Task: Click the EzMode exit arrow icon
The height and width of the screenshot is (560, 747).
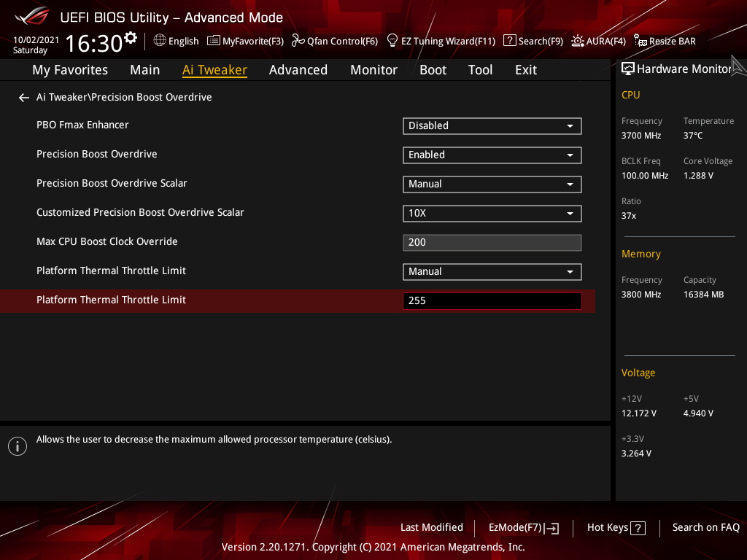Action: point(551,528)
